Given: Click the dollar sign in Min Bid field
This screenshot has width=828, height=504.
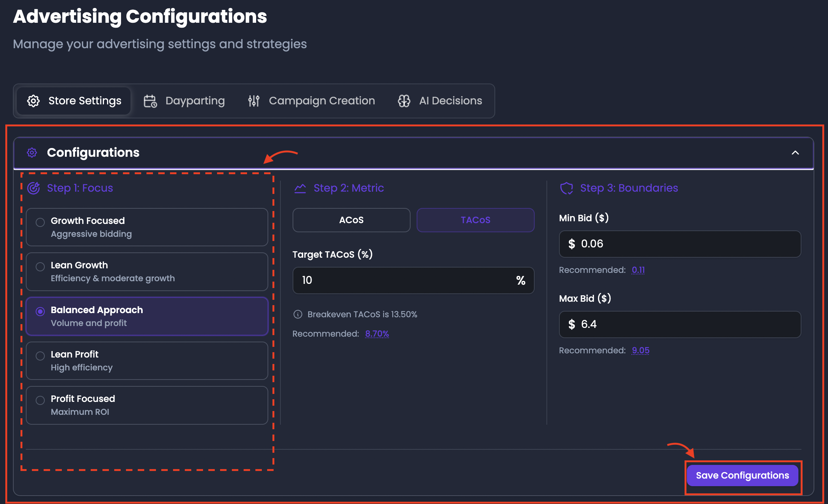Looking at the screenshot, I should point(571,244).
